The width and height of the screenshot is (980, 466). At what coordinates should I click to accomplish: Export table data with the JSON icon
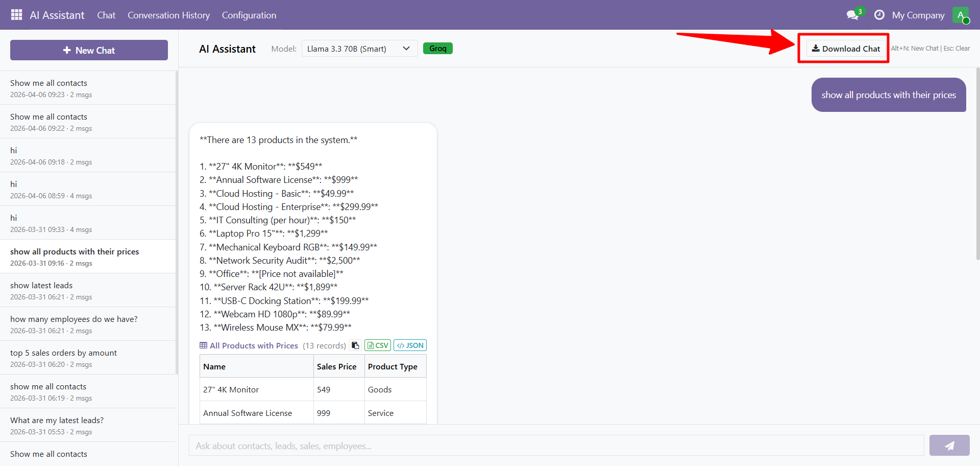coord(410,345)
